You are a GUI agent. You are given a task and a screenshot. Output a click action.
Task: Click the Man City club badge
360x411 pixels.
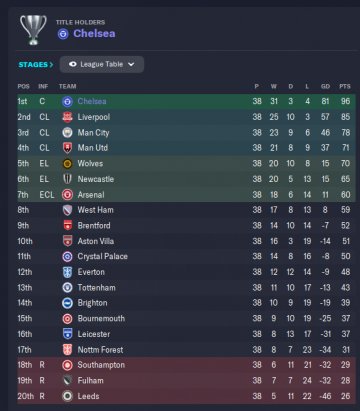tap(67, 133)
